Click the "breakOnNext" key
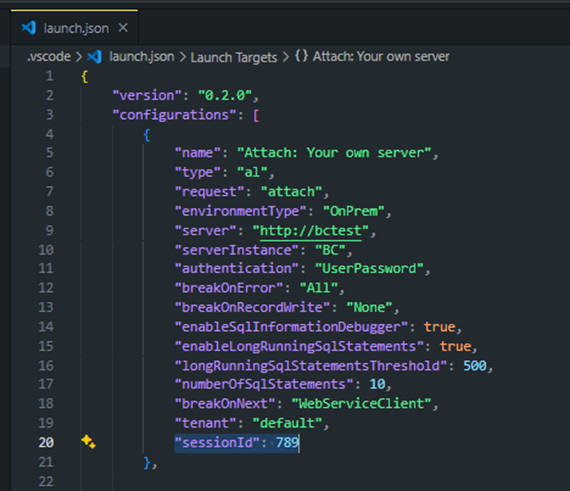The image size is (570, 491). point(225,404)
